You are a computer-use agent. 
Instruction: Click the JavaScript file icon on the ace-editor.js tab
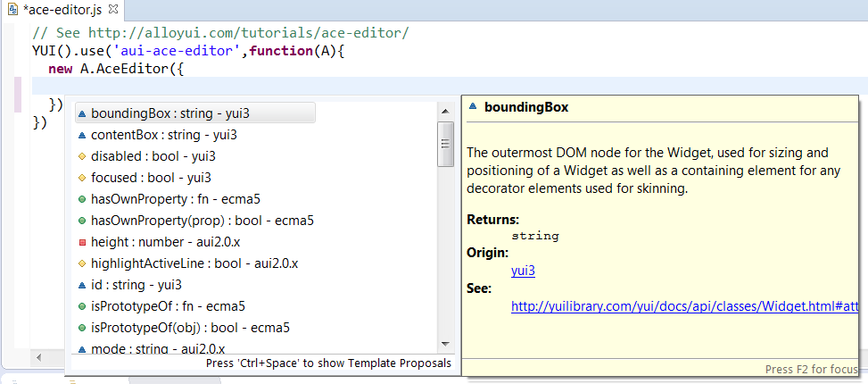tap(12, 10)
